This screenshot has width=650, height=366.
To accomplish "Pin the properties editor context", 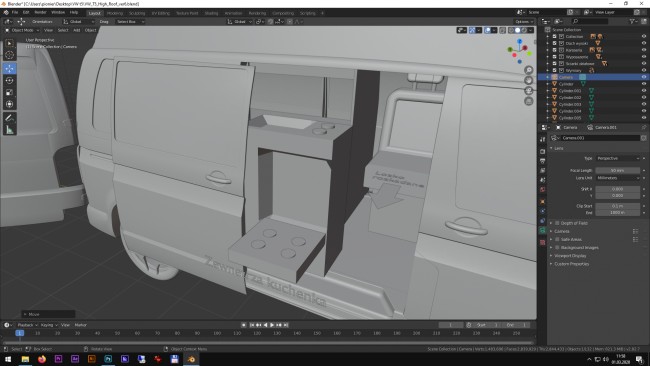I will [644, 127].
